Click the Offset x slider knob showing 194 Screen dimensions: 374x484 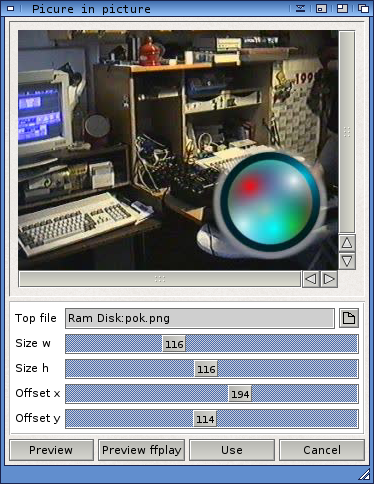[x=240, y=394]
